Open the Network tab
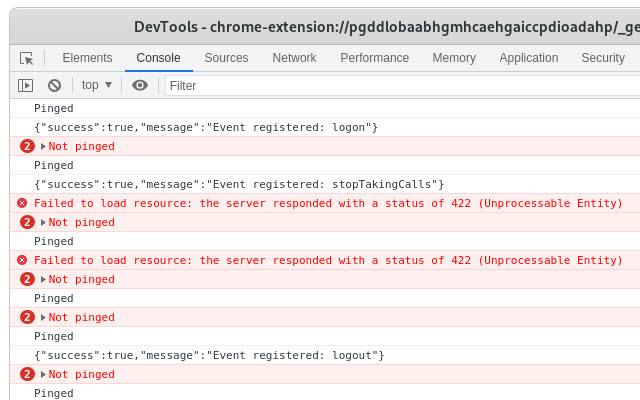This screenshot has width=640, height=400. (x=294, y=58)
